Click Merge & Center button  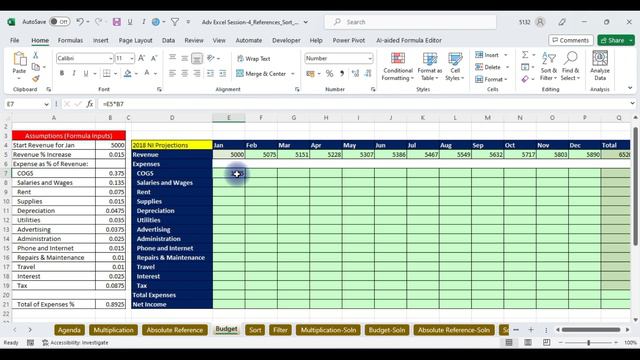point(261,73)
